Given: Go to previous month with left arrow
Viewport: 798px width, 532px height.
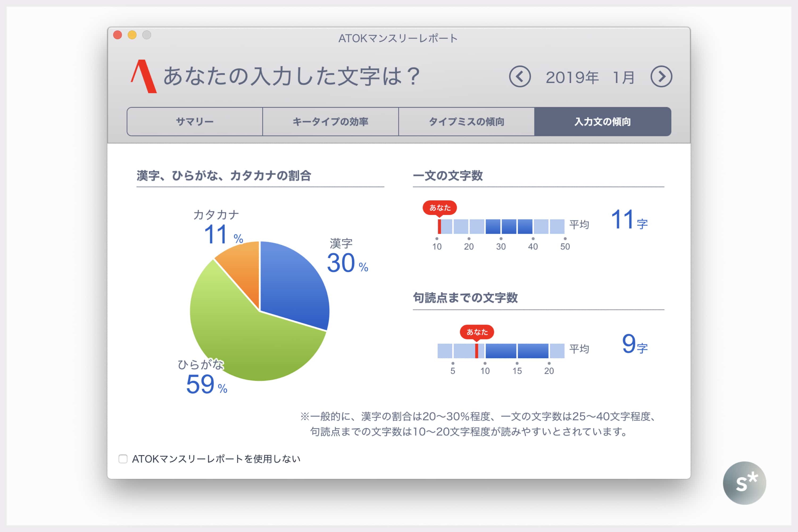Looking at the screenshot, I should coord(519,76).
